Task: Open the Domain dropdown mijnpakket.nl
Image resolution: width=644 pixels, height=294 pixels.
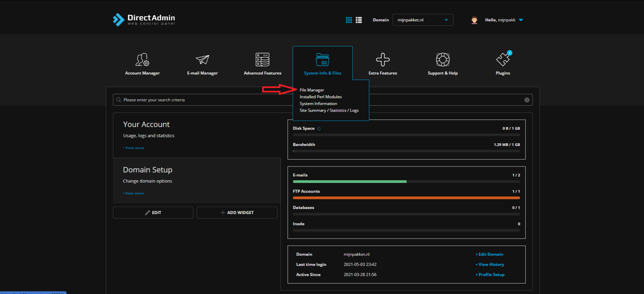Action: (423, 20)
